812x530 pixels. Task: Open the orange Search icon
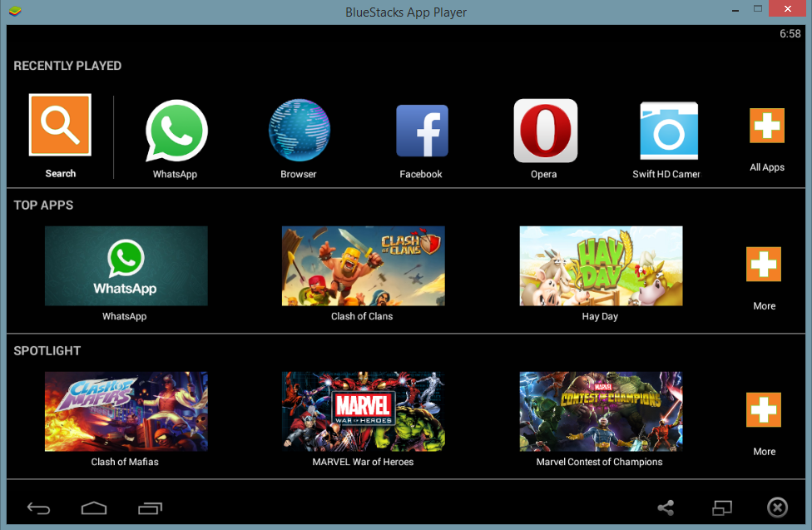point(60,125)
